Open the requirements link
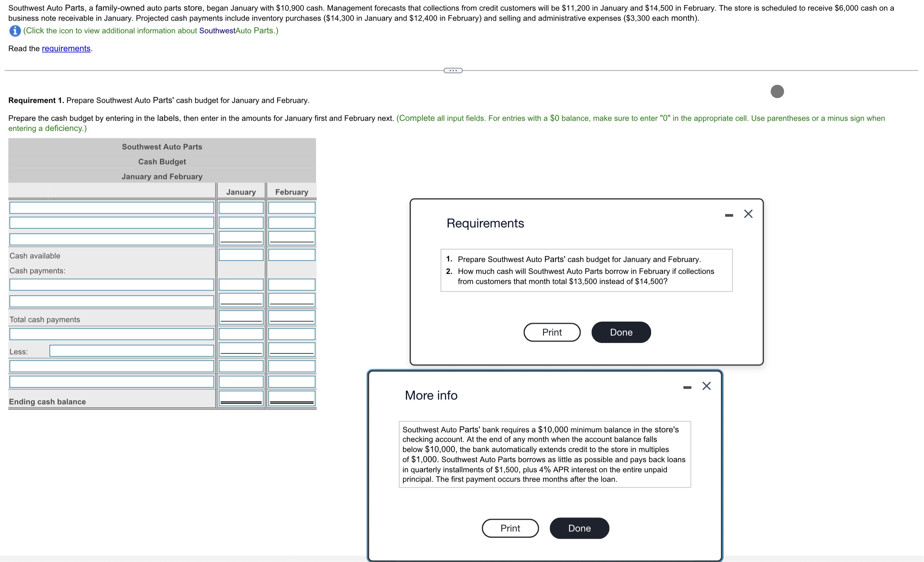 click(x=66, y=48)
